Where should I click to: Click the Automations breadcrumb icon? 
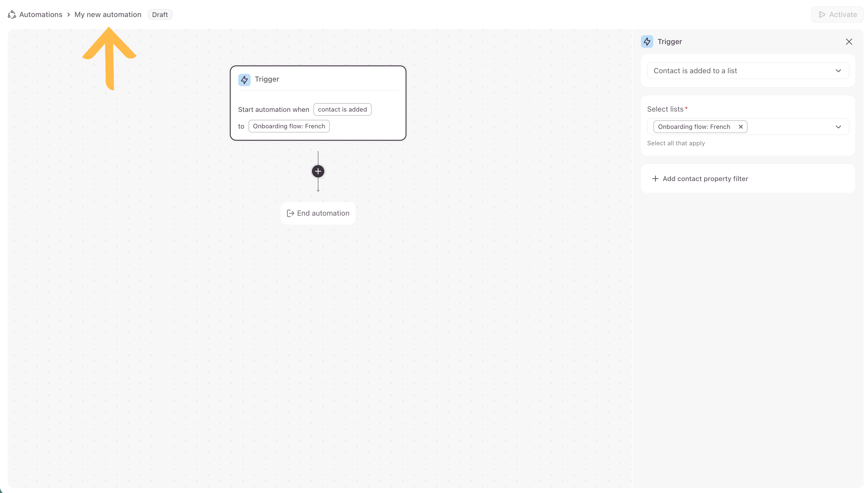[12, 15]
